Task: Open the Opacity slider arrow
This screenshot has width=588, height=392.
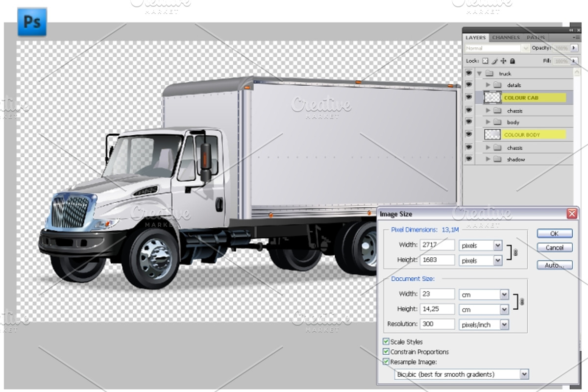Action: click(x=574, y=48)
